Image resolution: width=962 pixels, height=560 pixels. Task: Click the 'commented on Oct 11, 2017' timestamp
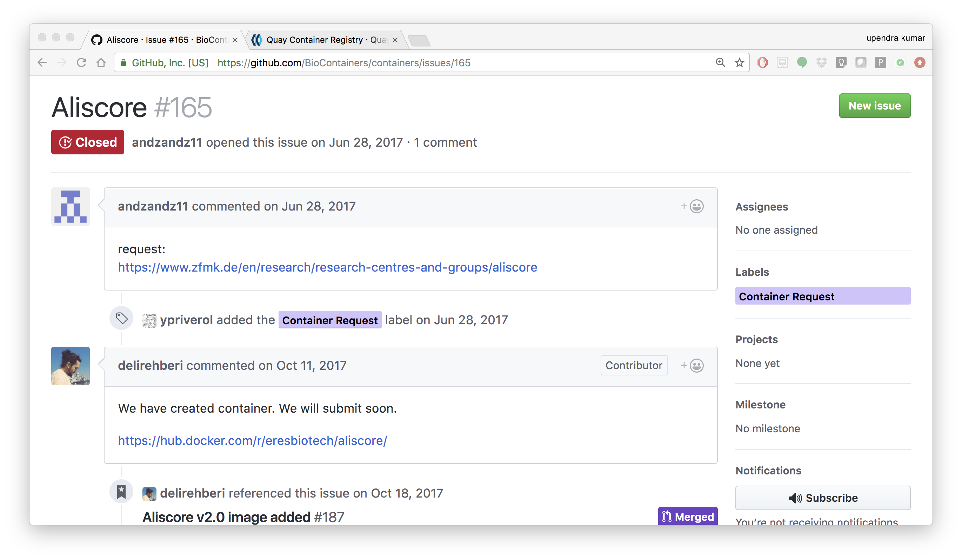tap(266, 366)
